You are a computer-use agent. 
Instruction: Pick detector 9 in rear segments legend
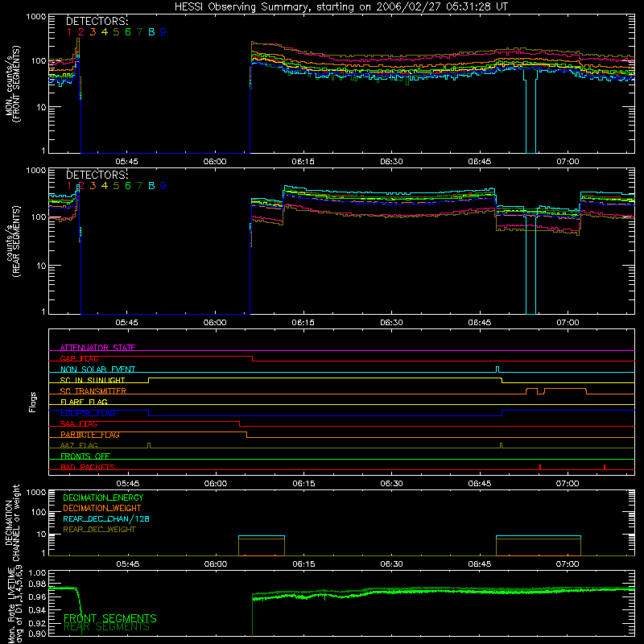coord(163,186)
